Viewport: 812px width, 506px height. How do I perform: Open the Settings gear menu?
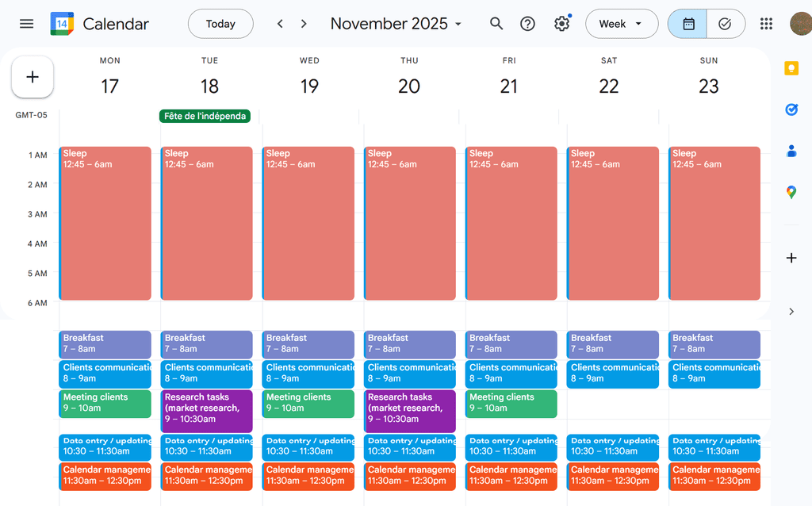tap(561, 24)
